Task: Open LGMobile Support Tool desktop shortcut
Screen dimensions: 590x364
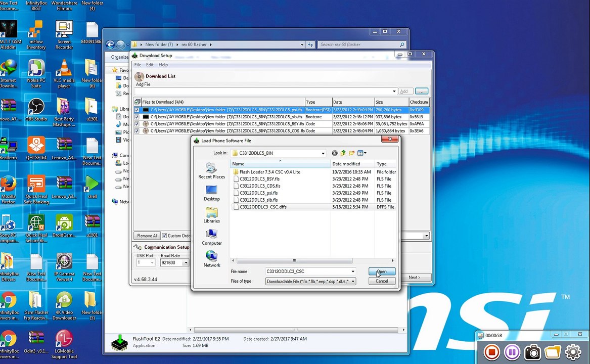Action: [x=64, y=345]
